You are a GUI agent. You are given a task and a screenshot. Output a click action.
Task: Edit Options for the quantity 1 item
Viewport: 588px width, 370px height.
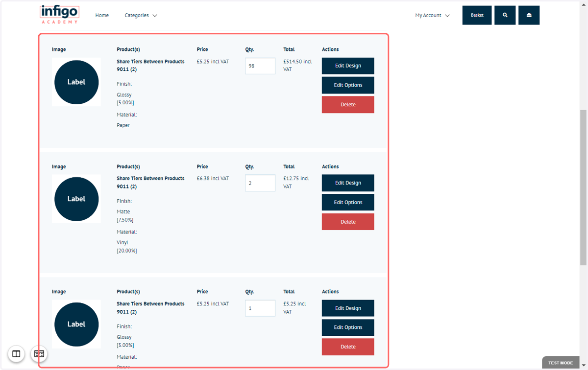[x=348, y=327]
